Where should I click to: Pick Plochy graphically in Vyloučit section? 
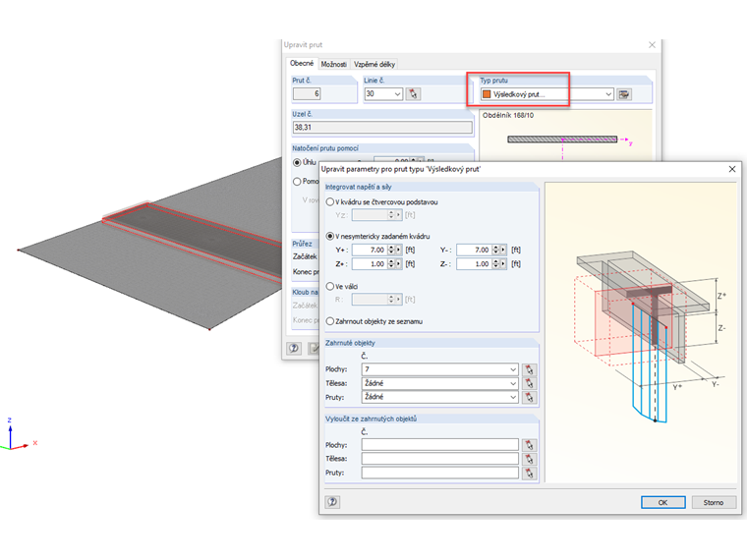pyautogui.click(x=529, y=445)
